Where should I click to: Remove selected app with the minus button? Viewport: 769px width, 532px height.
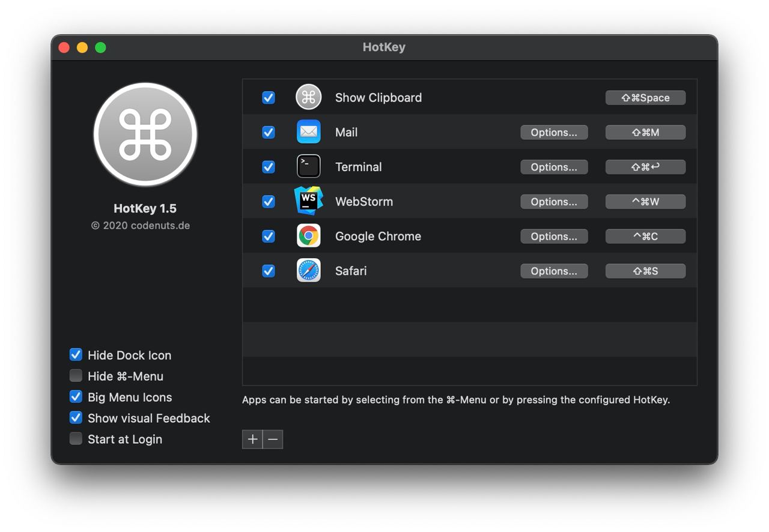point(273,440)
